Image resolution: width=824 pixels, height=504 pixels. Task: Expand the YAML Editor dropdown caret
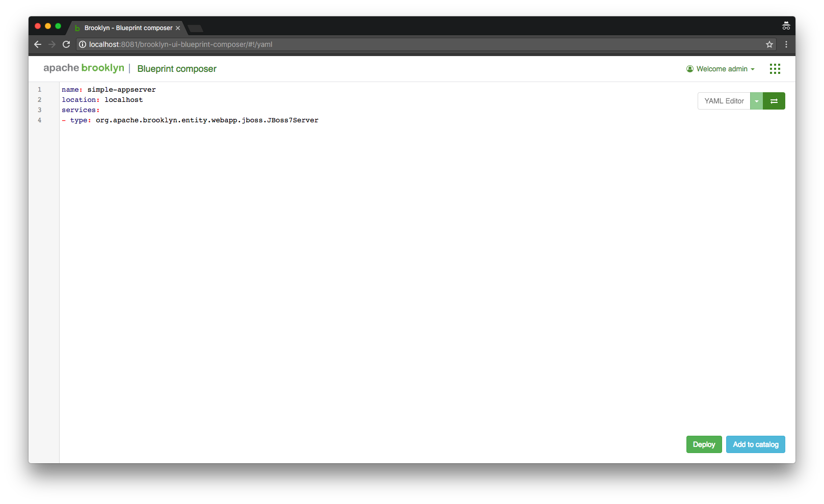756,101
